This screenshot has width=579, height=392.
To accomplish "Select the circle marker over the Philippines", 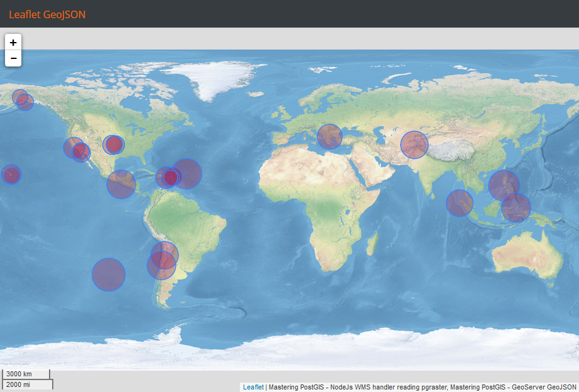I will pos(504,186).
